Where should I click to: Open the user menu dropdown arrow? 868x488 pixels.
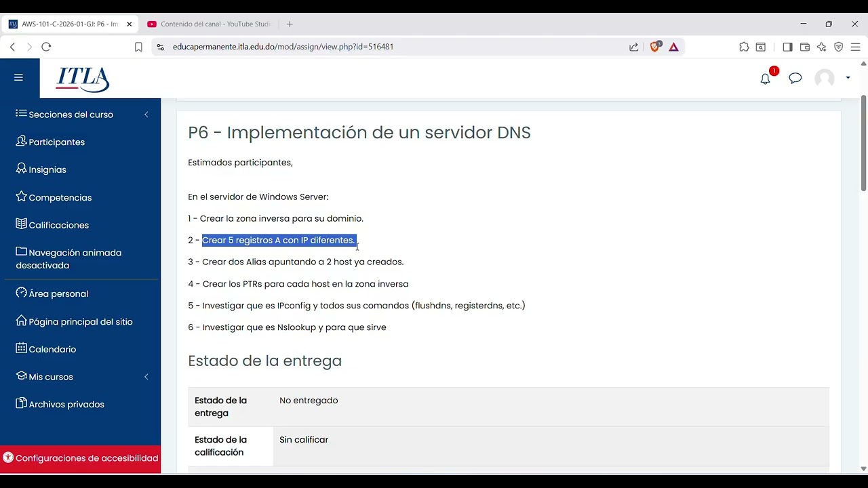(x=848, y=78)
